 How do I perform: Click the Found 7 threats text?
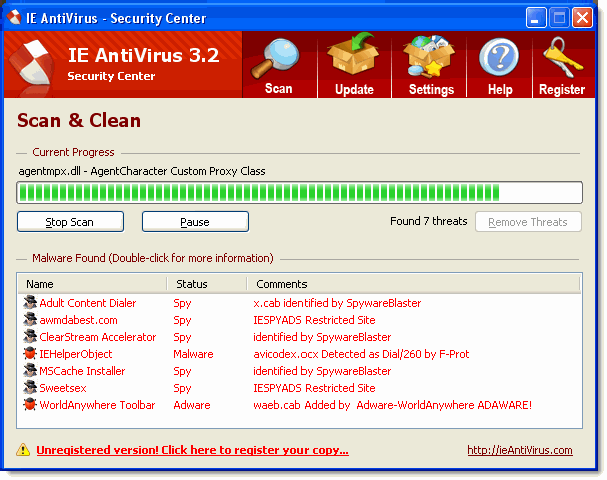[429, 221]
